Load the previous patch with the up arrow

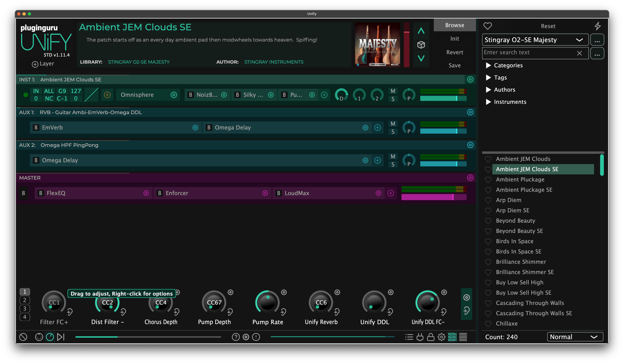coord(421,31)
